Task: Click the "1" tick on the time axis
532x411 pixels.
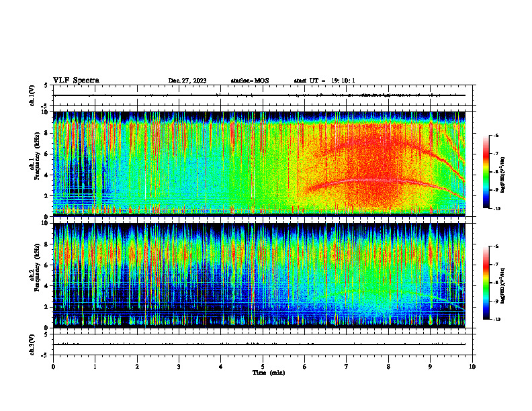Action: coord(95,367)
